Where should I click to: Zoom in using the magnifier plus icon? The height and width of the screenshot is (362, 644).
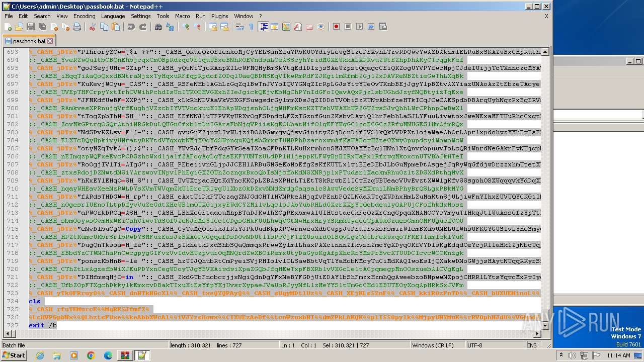click(186, 27)
